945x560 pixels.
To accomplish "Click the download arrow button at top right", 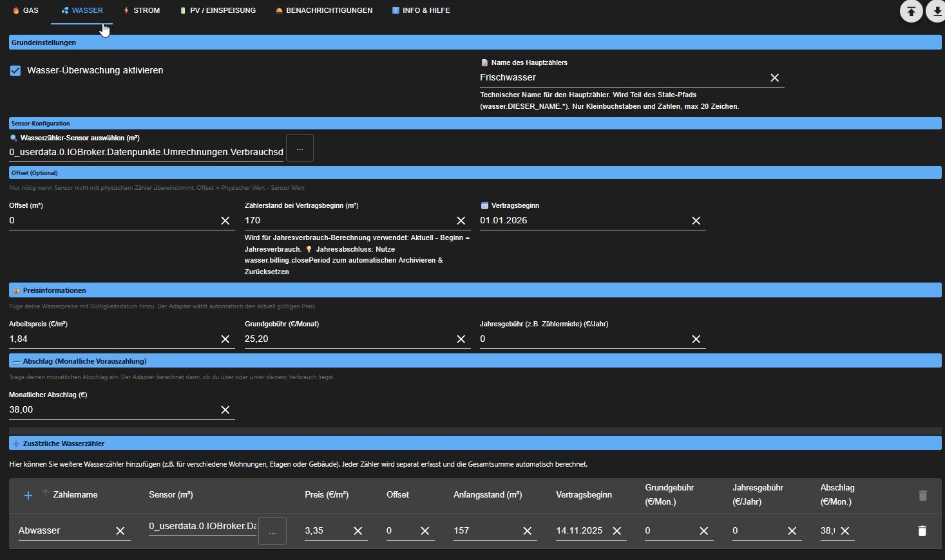I will coord(936,11).
